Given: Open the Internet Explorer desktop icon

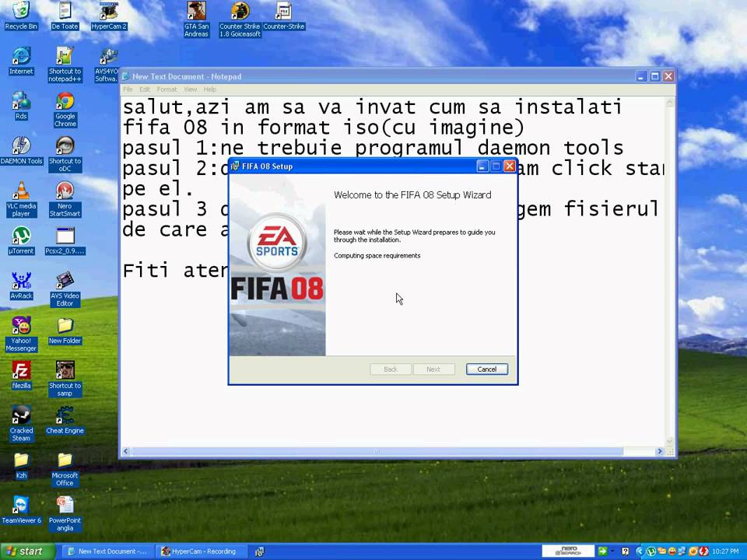Looking at the screenshot, I should (21, 61).
